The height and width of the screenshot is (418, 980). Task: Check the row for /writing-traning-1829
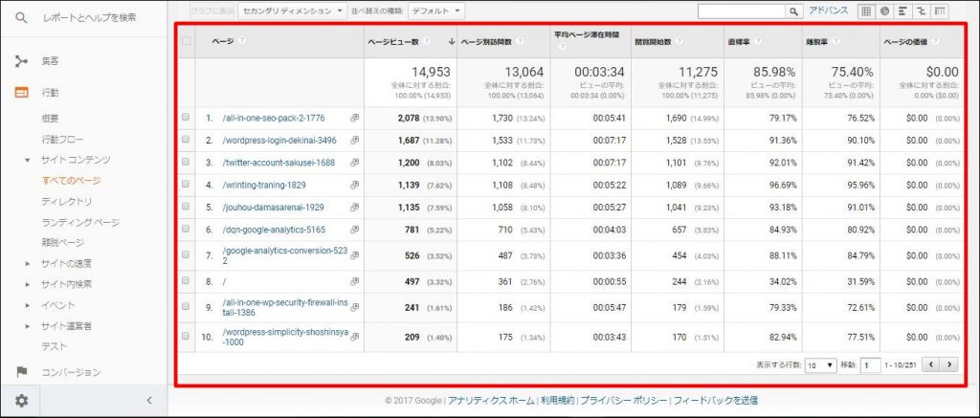point(185,185)
